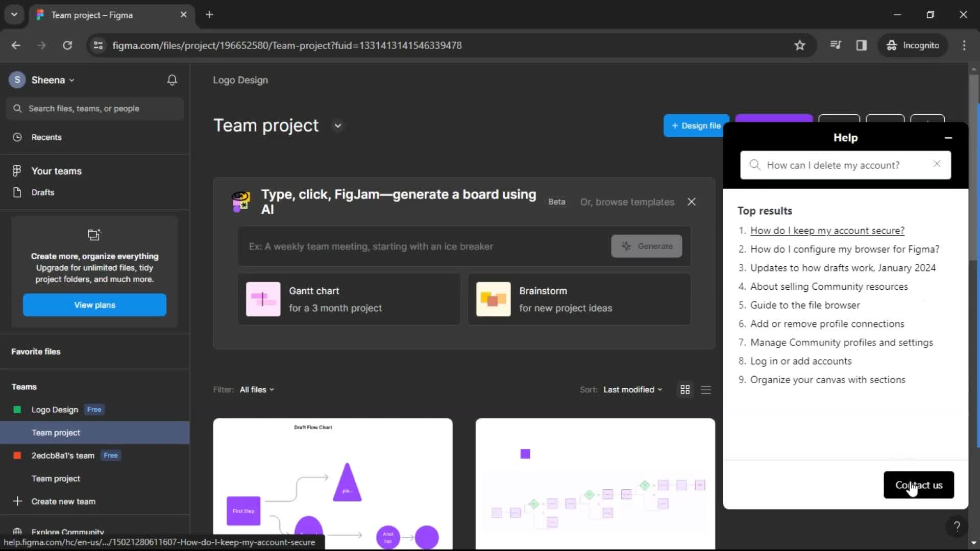Switch to list view
The image size is (980, 551).
click(706, 390)
